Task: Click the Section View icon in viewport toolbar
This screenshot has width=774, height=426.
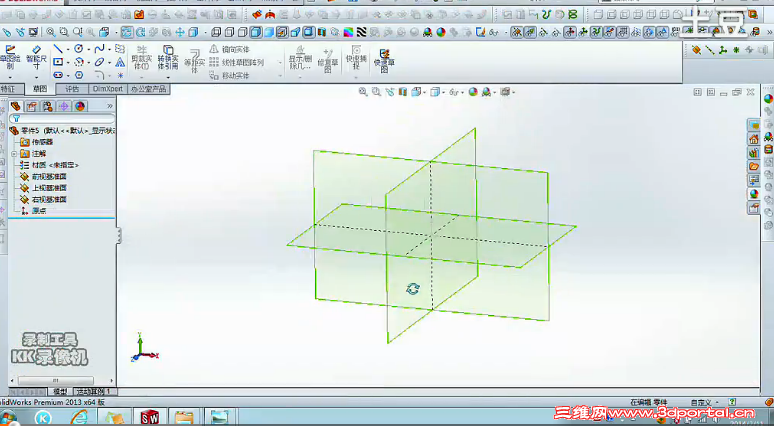Action: point(403,92)
